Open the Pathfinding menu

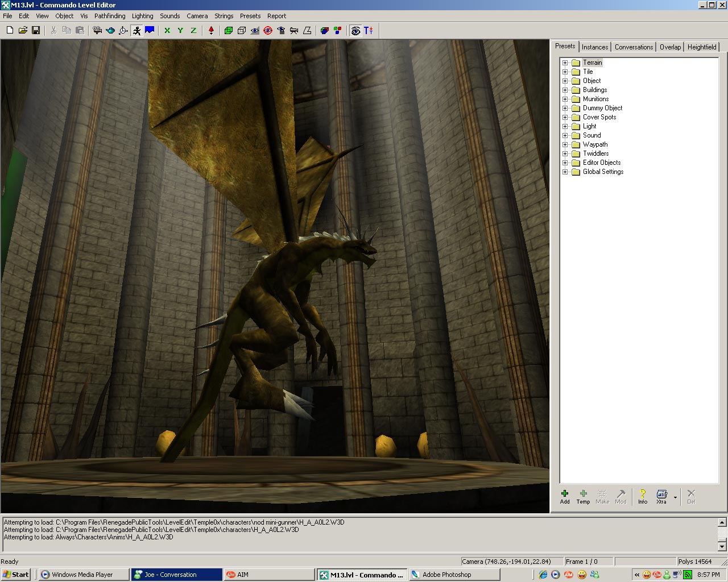pyautogui.click(x=110, y=16)
